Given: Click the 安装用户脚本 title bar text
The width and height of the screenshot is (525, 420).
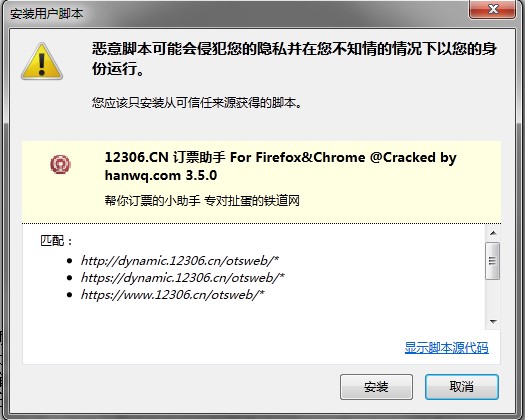Looking at the screenshot, I should (x=47, y=14).
